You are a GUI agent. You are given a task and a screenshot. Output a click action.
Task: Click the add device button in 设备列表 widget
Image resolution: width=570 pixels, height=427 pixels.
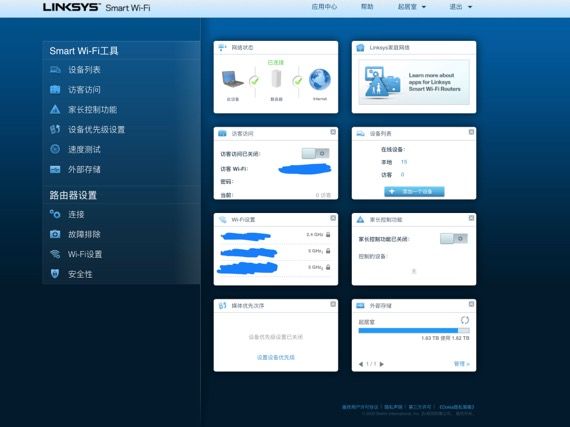click(x=414, y=192)
